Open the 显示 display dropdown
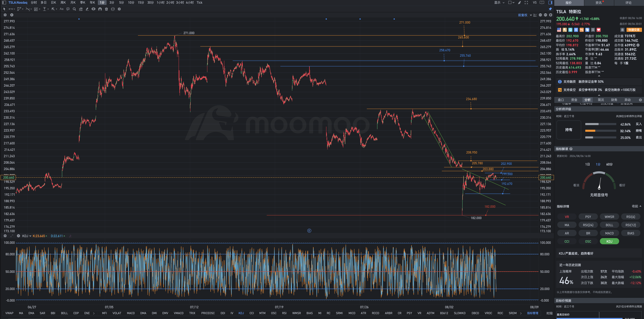The width and height of the screenshot is (644, 319). tap(499, 2)
